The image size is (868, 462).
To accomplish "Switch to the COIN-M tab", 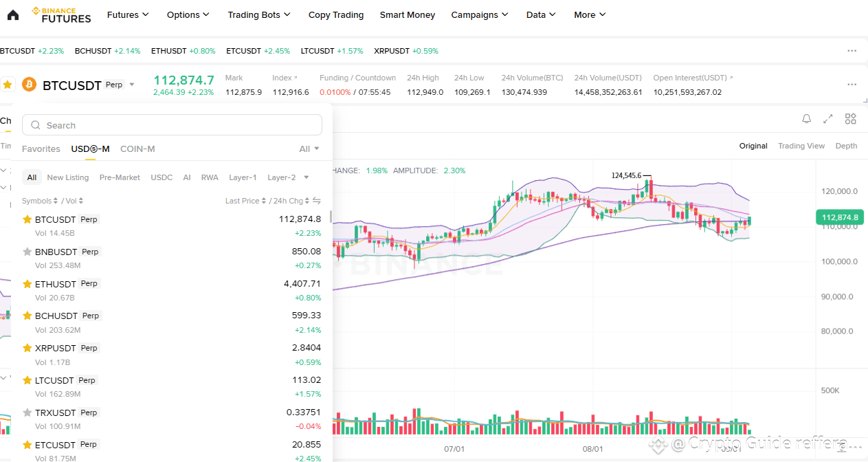I will (x=137, y=148).
